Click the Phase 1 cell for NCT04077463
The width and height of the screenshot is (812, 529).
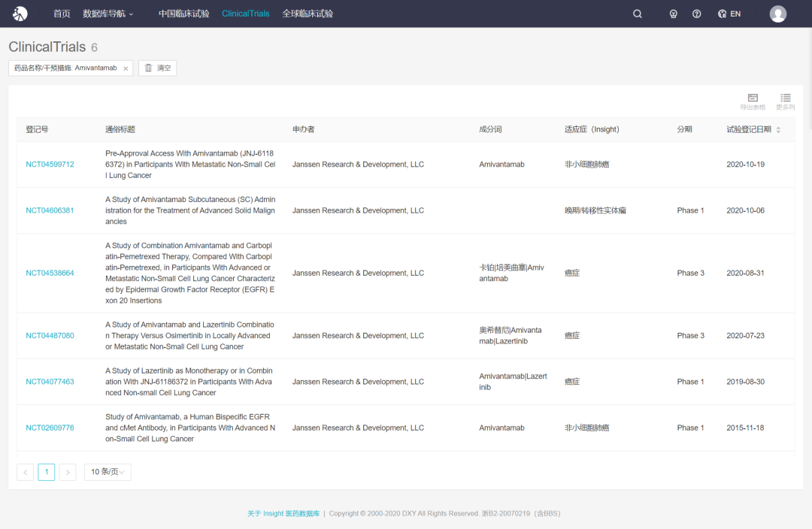[x=690, y=382]
